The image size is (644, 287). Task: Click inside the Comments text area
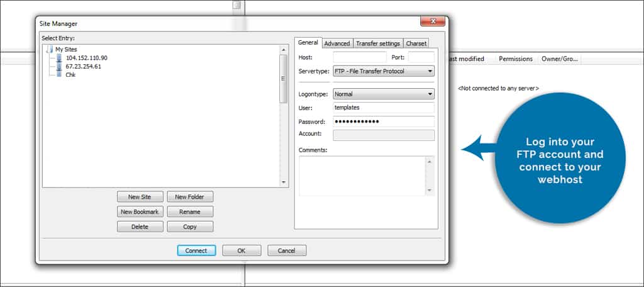click(363, 176)
